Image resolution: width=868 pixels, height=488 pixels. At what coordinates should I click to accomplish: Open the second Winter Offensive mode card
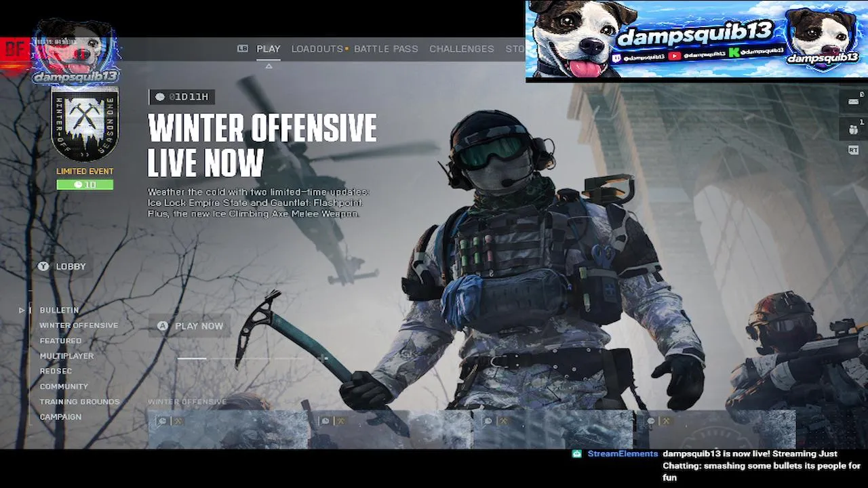(390, 430)
